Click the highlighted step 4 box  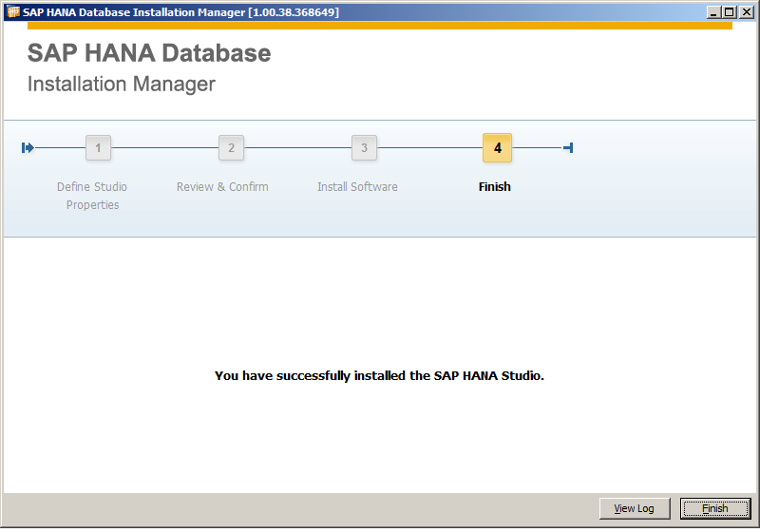[497, 148]
